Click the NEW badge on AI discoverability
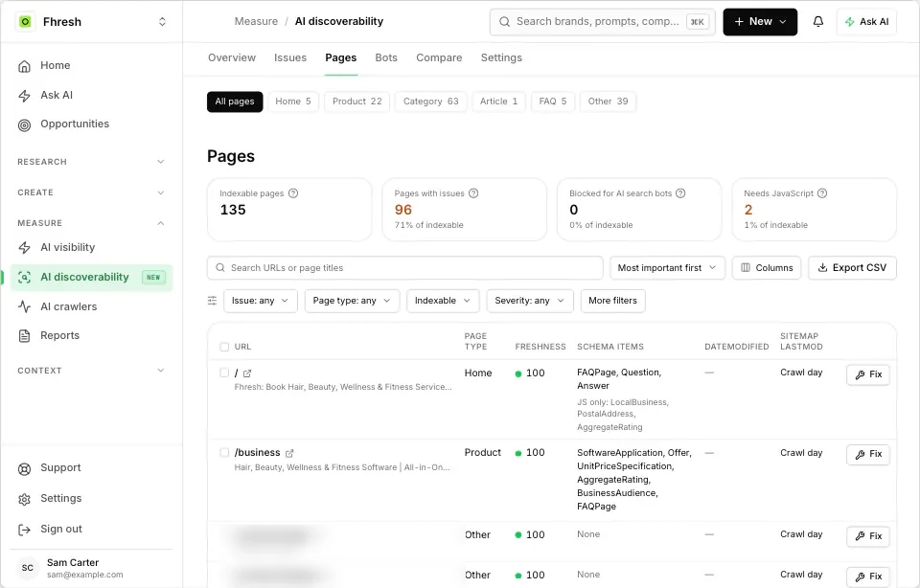 point(153,278)
